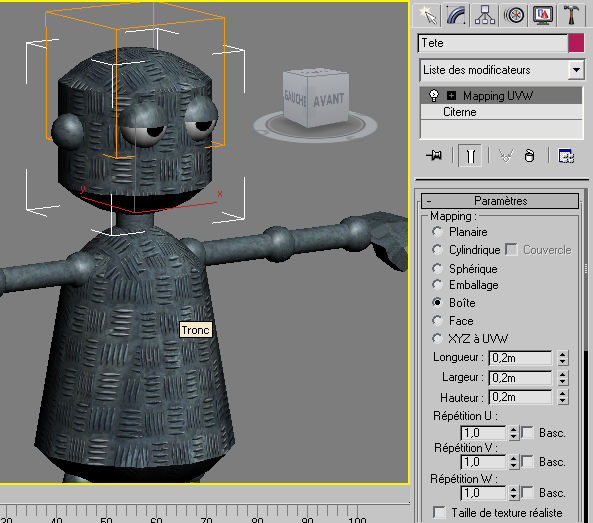Click the Répétition V spinner
593x523 pixels.
click(513, 462)
